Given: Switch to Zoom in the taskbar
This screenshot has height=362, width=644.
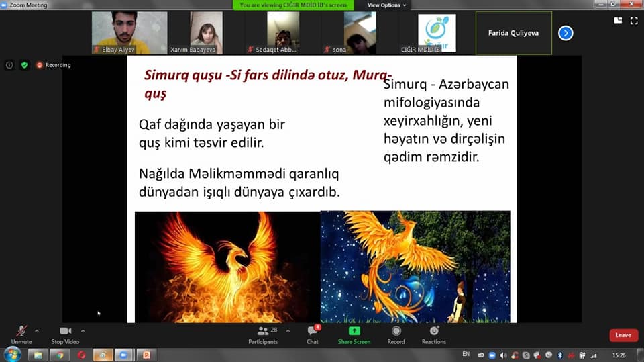Looking at the screenshot, I should 124,355.
